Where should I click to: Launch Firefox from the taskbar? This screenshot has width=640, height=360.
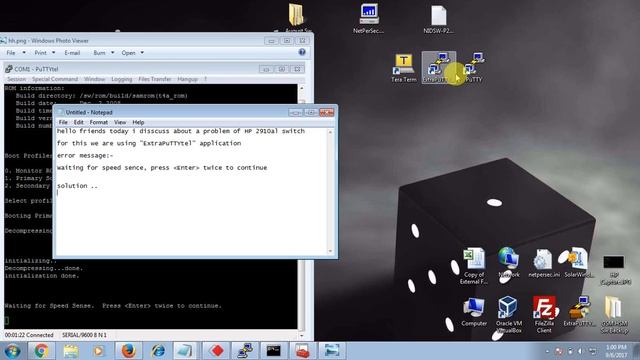pos(128,351)
